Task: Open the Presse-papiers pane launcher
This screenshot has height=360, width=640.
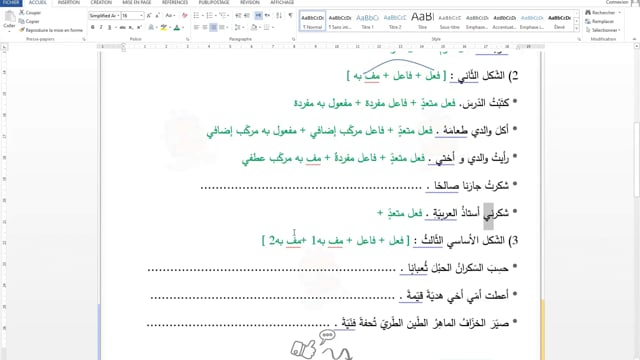Action: coord(84,39)
